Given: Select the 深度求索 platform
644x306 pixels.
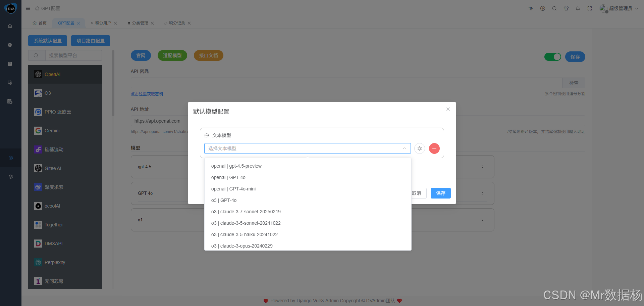Looking at the screenshot, I should [x=65, y=187].
